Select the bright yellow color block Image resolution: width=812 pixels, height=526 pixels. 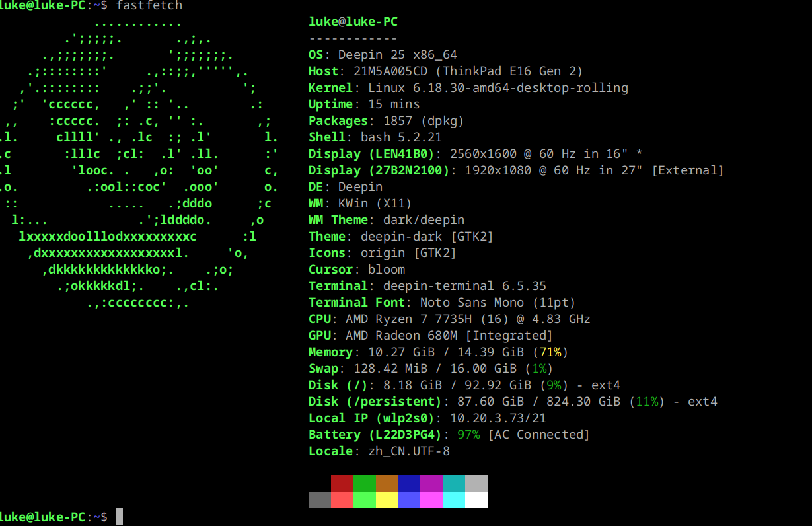387,500
